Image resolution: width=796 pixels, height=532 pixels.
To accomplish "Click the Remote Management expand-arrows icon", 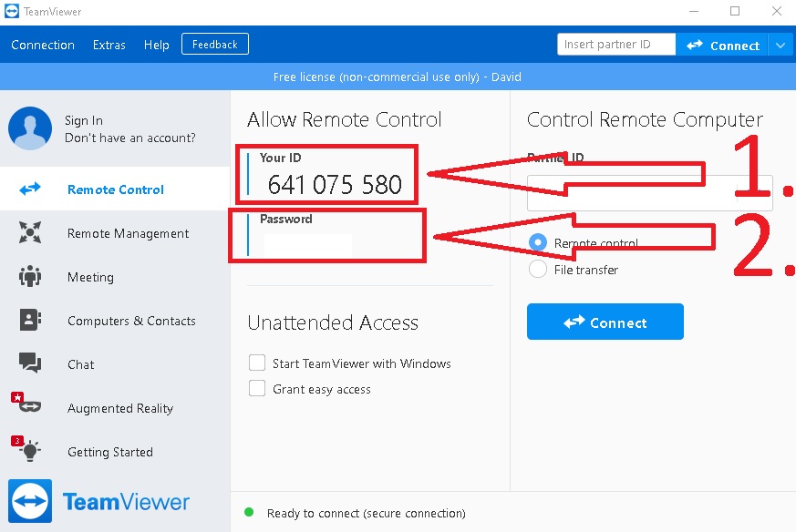I will (30, 232).
